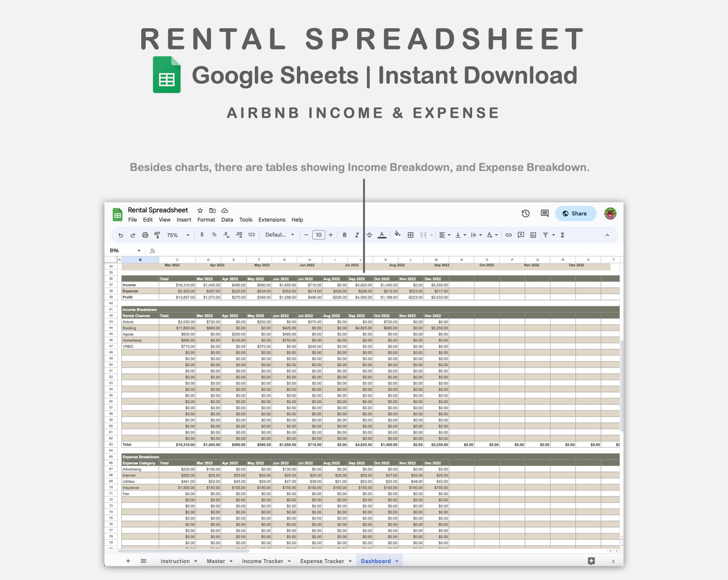Screen dimensions: 728x580
Task: Click the Functions sigma icon
Action: (562, 235)
